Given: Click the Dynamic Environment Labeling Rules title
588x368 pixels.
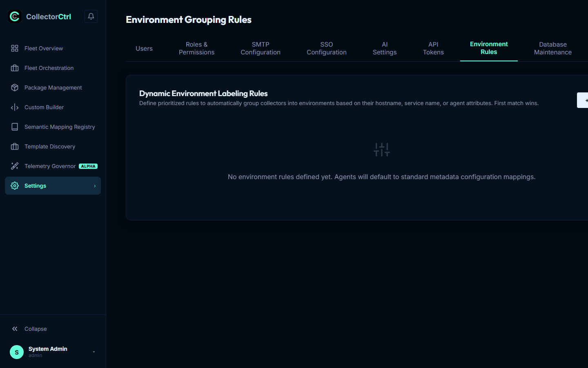Looking at the screenshot, I should 203,93.
